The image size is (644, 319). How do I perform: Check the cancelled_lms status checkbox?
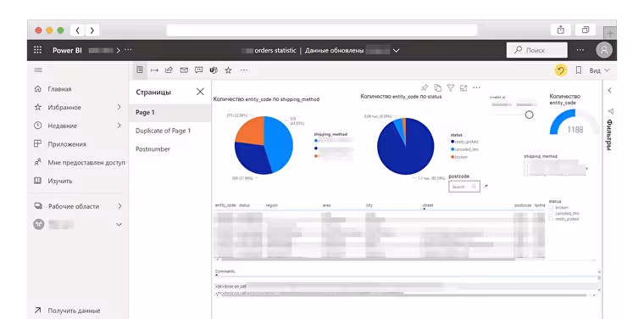pyautogui.click(x=551, y=213)
